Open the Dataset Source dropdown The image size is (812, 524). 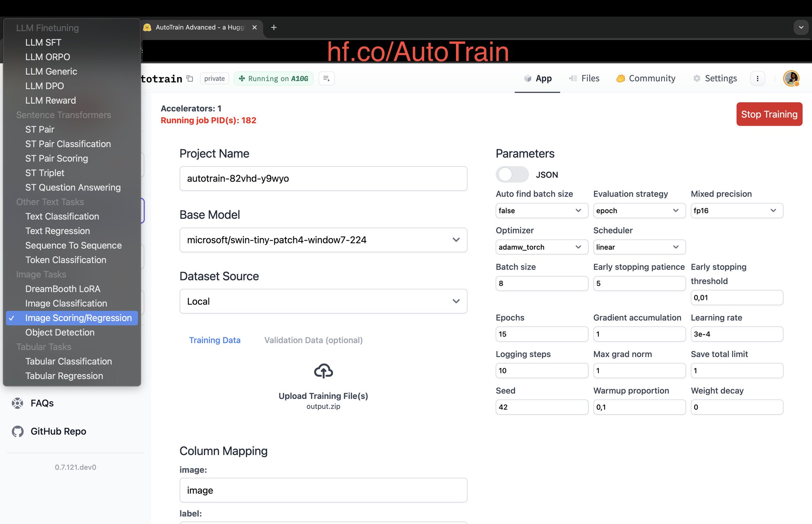pos(323,301)
